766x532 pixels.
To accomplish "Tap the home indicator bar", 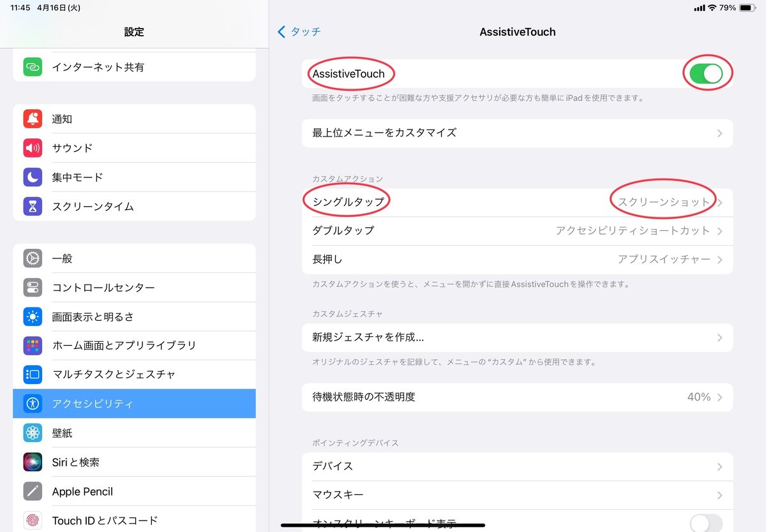I will click(383, 526).
